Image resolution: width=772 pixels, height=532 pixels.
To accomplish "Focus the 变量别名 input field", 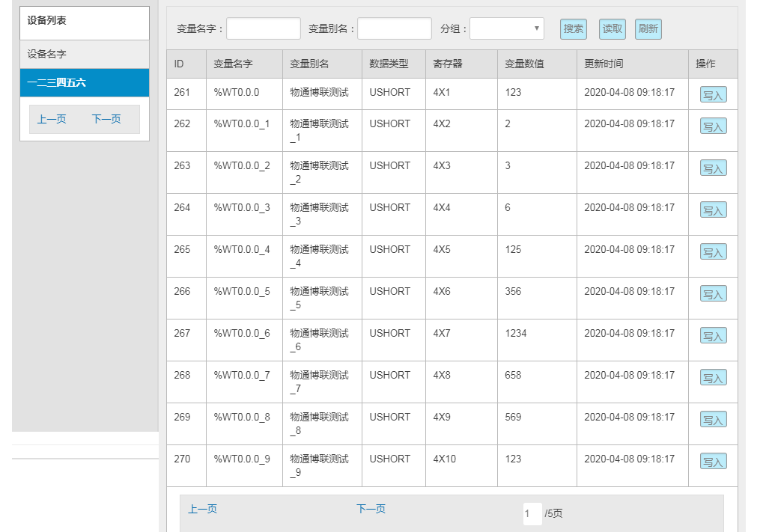I will click(395, 28).
